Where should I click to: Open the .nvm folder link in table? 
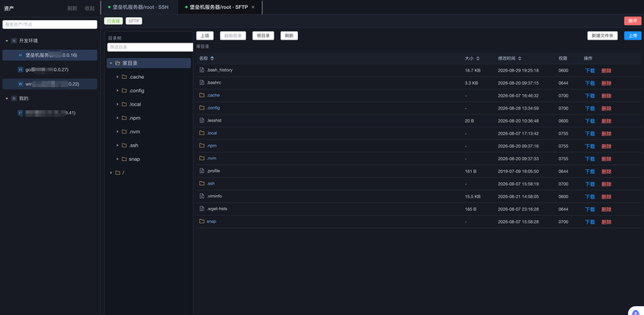point(212,159)
